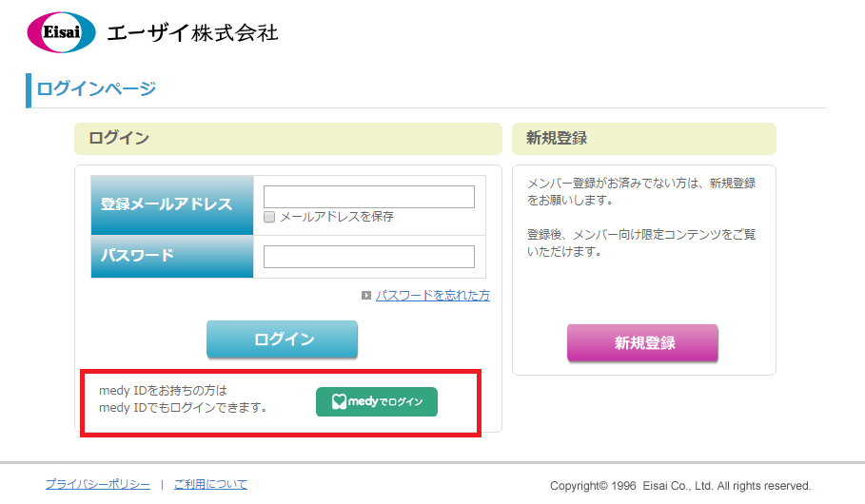Enable the メールアドレスを保存 checkbox

tap(269, 217)
